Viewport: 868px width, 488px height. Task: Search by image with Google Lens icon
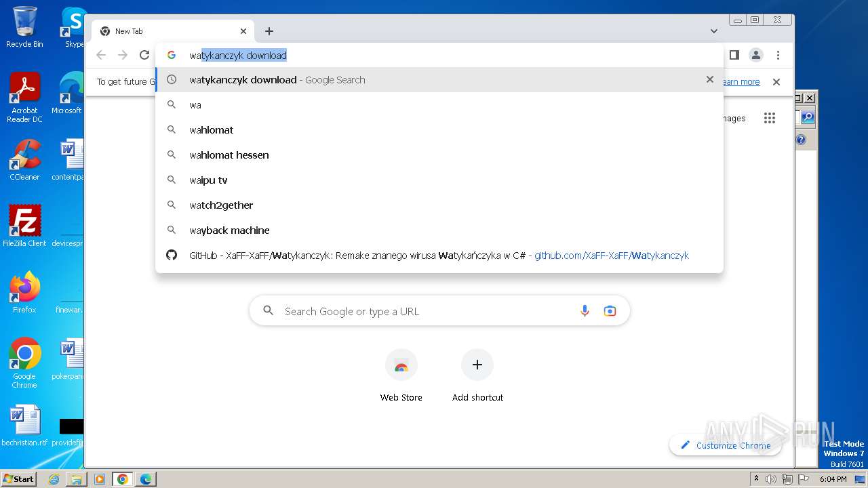(x=610, y=311)
